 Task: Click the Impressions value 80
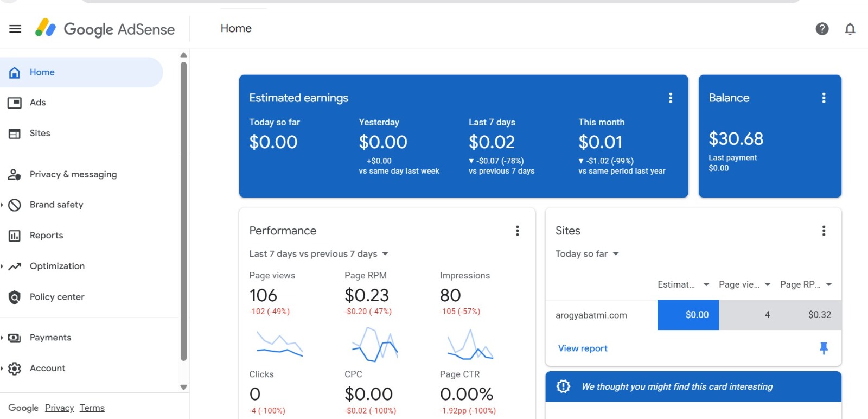(x=450, y=295)
